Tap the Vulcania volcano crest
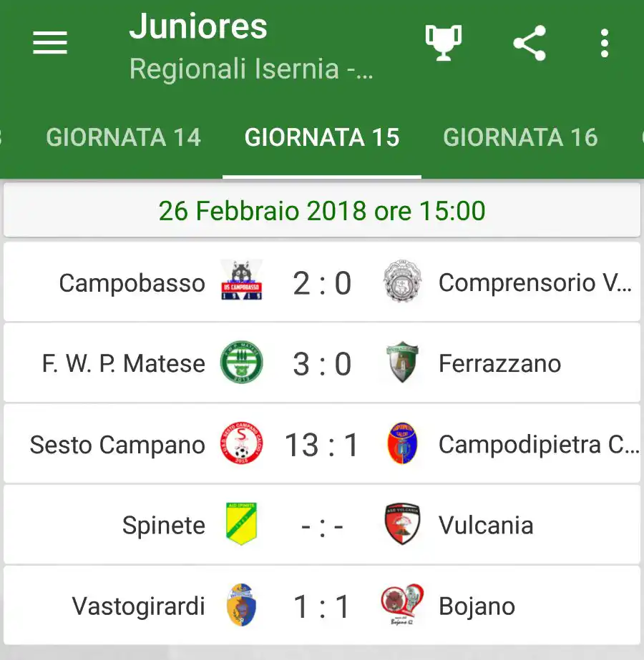Image resolution: width=644 pixels, height=660 pixels. pyautogui.click(x=402, y=523)
